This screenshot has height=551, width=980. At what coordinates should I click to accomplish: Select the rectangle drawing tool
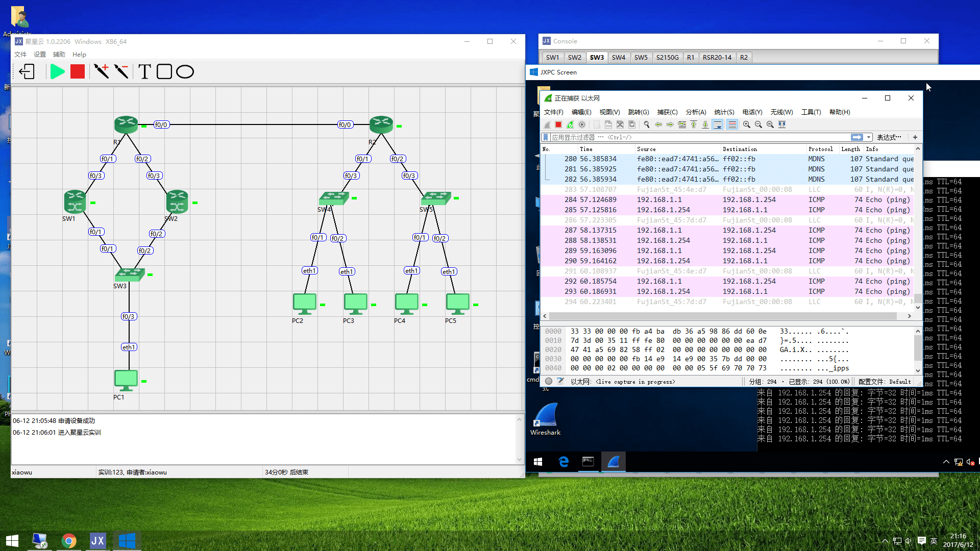tap(164, 72)
